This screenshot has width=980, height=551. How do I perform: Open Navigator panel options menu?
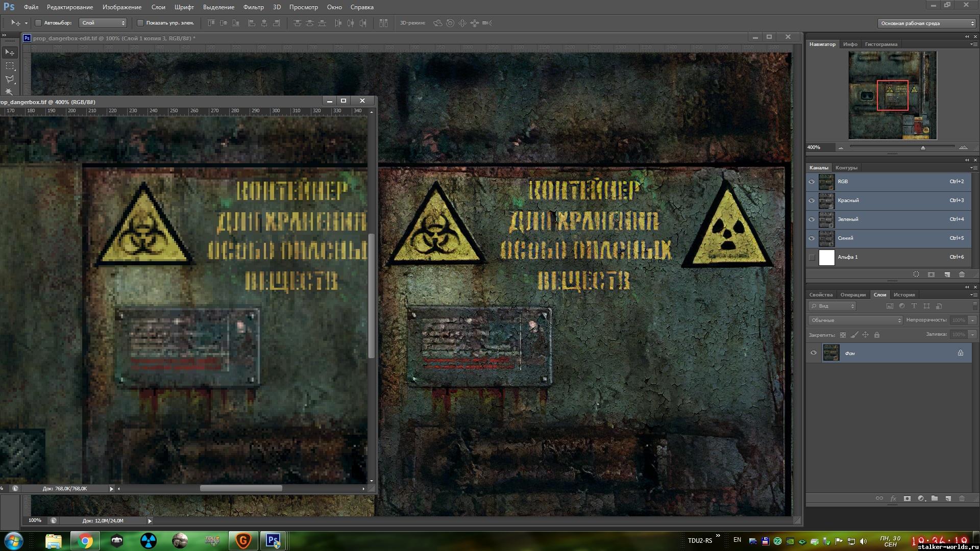973,44
